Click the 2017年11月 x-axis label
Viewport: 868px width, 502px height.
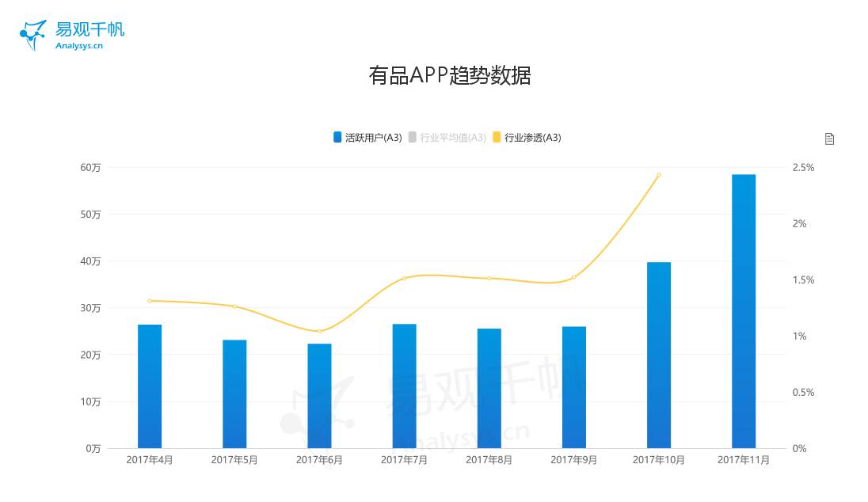pyautogui.click(x=744, y=460)
